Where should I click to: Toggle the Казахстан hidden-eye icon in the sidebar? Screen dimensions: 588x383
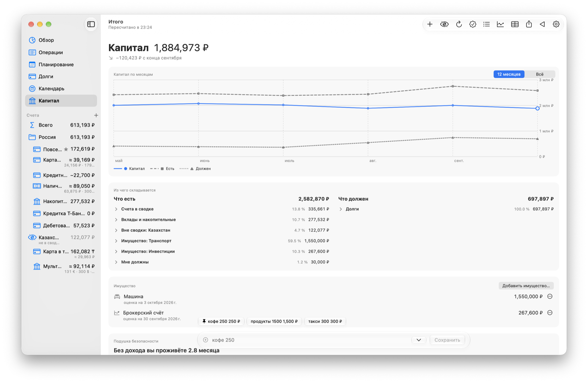[x=32, y=237]
